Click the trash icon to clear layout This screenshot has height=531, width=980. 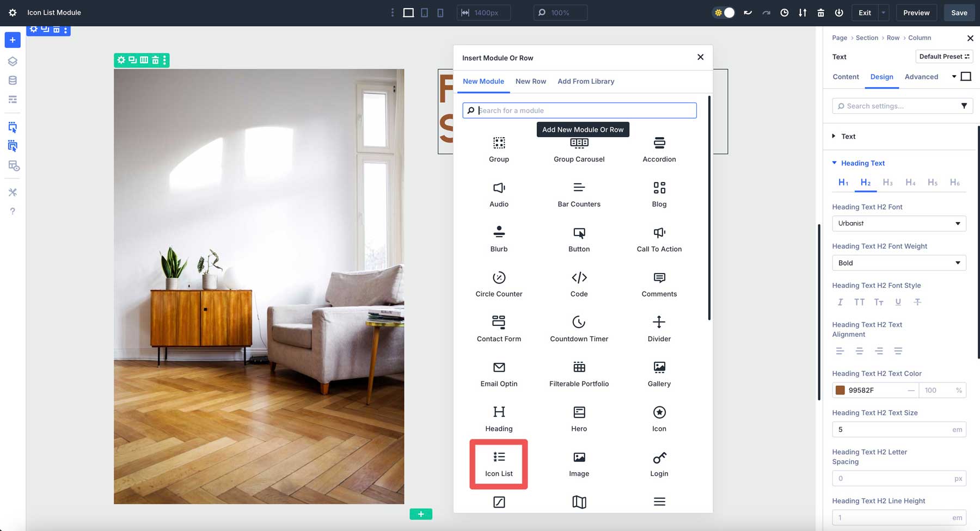pos(820,12)
